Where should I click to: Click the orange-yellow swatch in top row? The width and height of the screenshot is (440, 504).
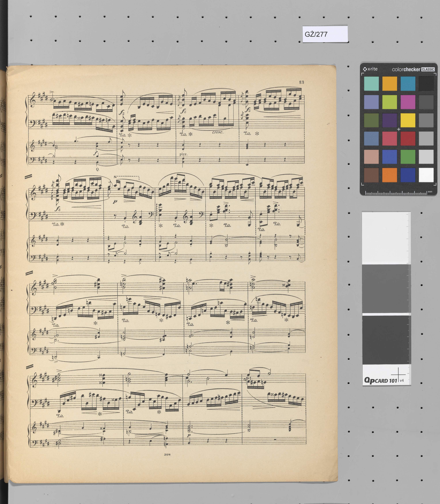pos(389,84)
